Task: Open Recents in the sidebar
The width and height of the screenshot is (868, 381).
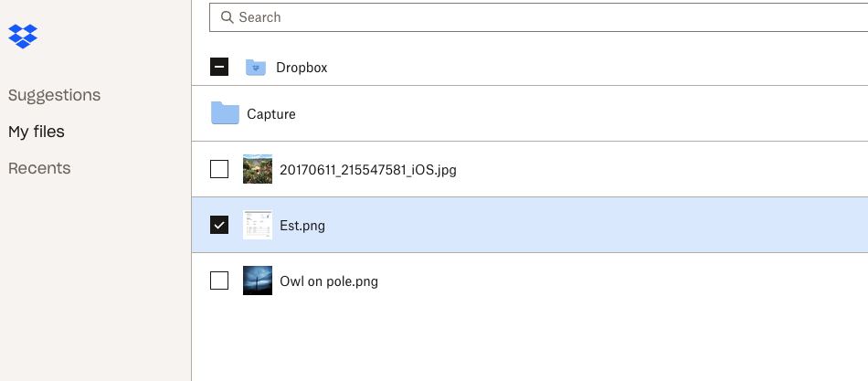Action: click(39, 168)
